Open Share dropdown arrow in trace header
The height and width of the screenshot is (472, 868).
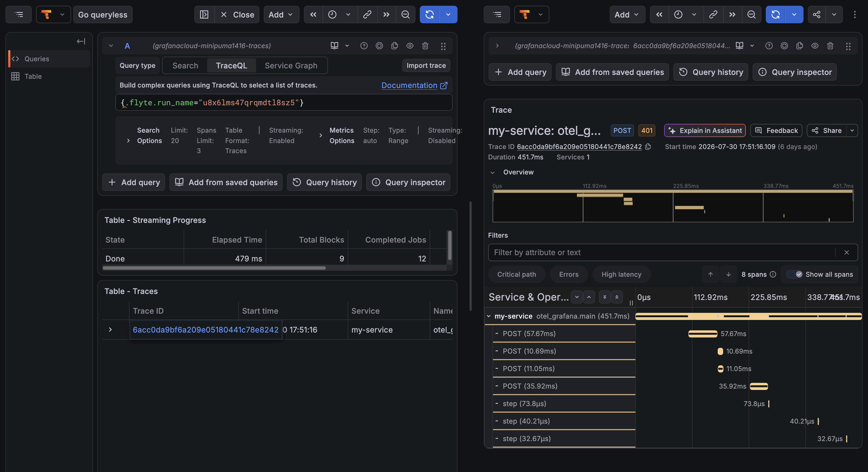852,130
